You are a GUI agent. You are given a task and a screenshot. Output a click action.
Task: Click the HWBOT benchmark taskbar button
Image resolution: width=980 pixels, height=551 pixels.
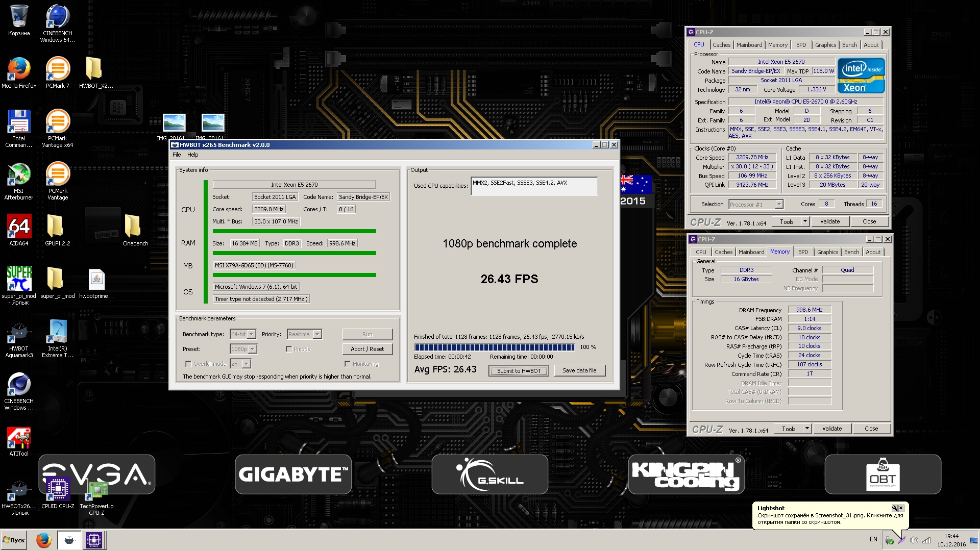click(x=69, y=540)
